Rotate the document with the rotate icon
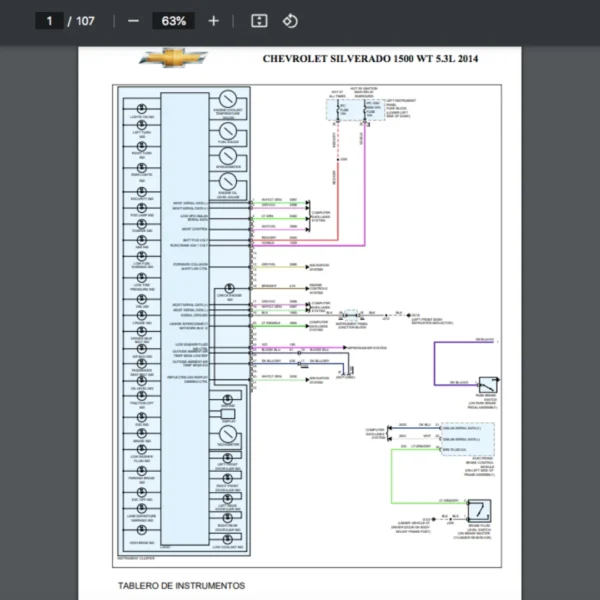The height and width of the screenshot is (600, 600). coord(290,21)
